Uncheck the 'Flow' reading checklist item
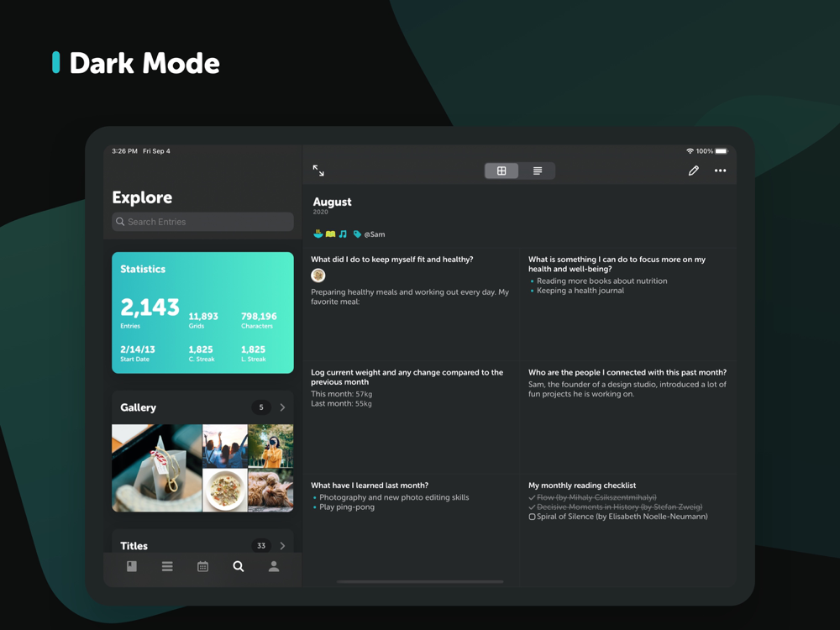The image size is (840, 630). (x=532, y=497)
